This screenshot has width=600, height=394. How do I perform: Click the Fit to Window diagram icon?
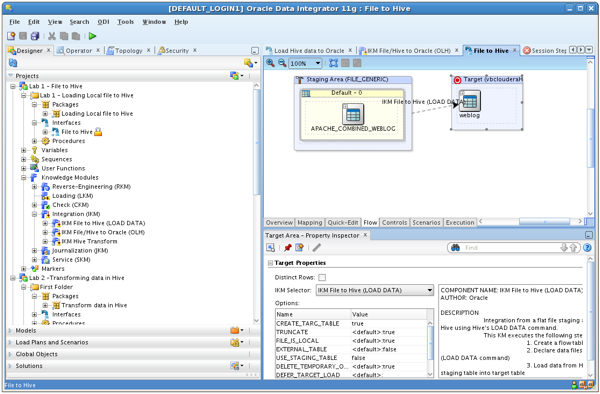(x=333, y=63)
